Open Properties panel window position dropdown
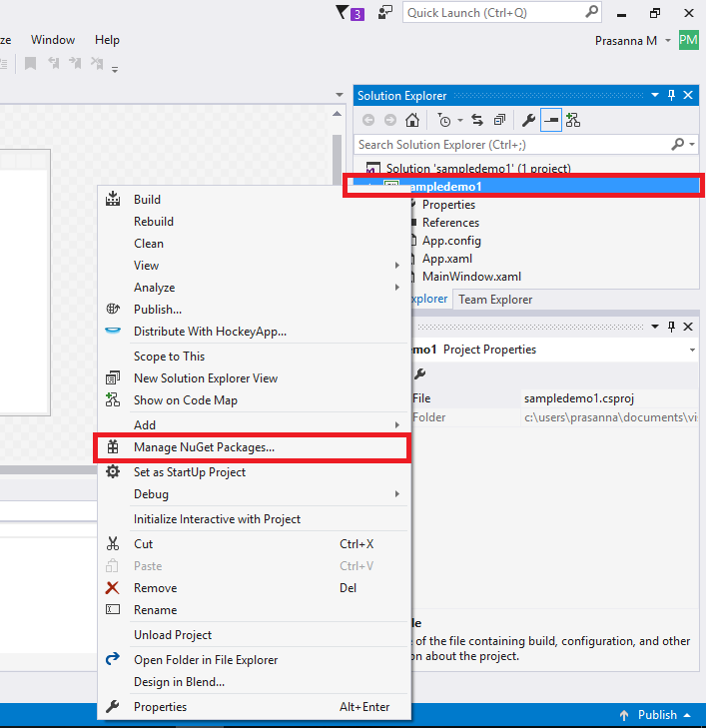This screenshot has height=728, width=706. tap(655, 327)
